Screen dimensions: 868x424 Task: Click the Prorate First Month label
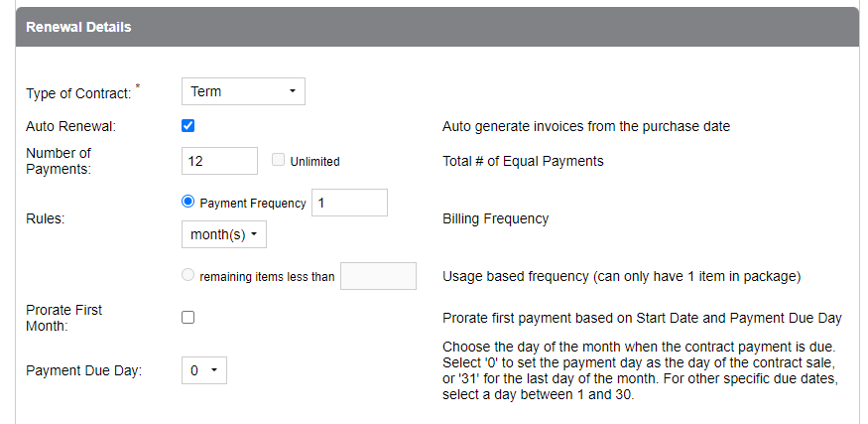(63, 318)
